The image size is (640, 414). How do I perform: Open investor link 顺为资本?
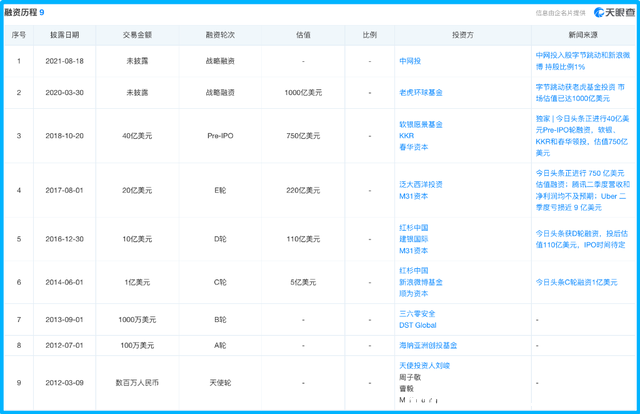point(413,294)
